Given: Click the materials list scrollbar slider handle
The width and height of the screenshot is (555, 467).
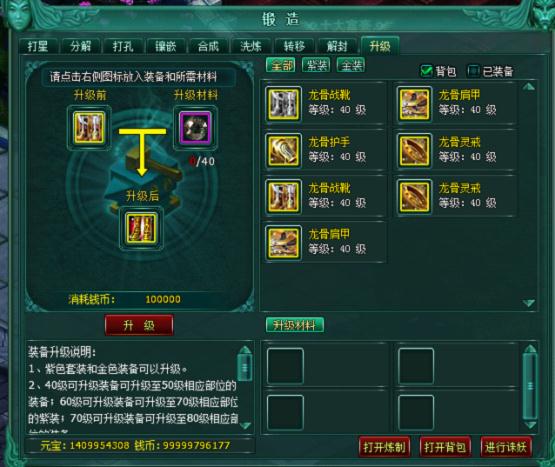Looking at the screenshot, I should point(530,386).
